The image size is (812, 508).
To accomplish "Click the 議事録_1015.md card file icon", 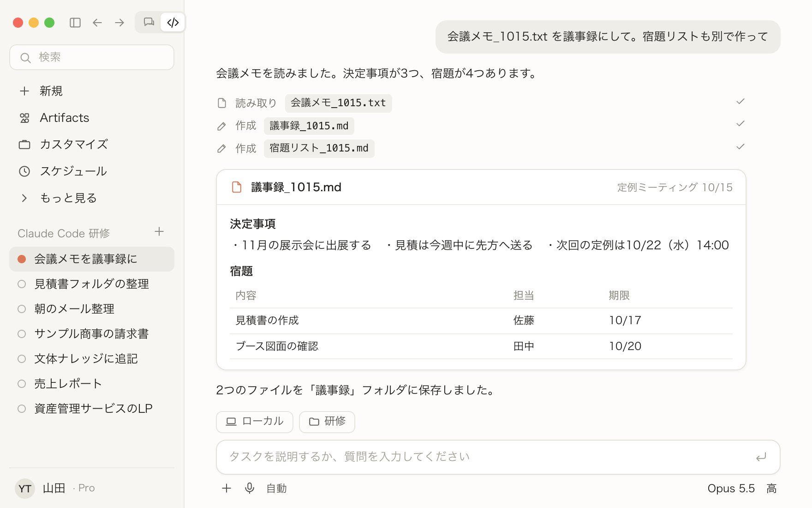I will [x=237, y=187].
